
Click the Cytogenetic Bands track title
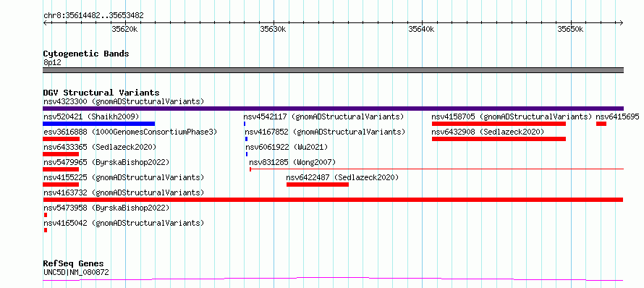click(x=86, y=54)
